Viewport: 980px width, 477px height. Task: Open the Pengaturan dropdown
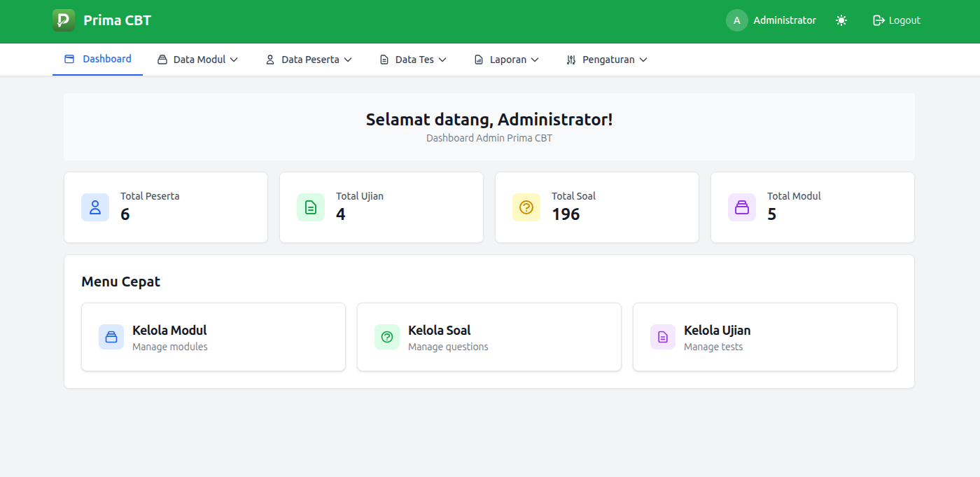click(606, 60)
